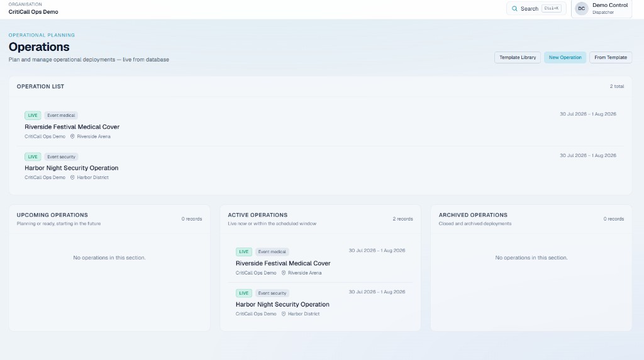
Task: Click LIVE badge on Harbor Night in Operation List
Action: point(33,157)
